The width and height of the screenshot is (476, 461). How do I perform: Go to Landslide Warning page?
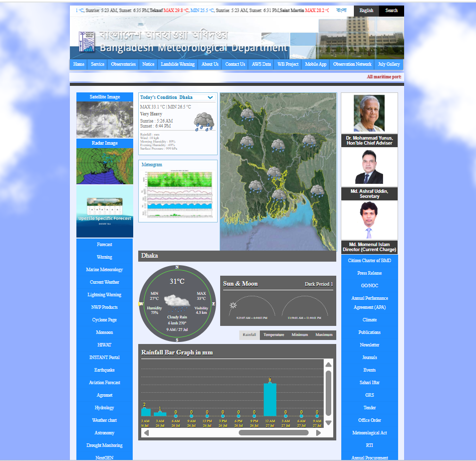[x=177, y=64]
